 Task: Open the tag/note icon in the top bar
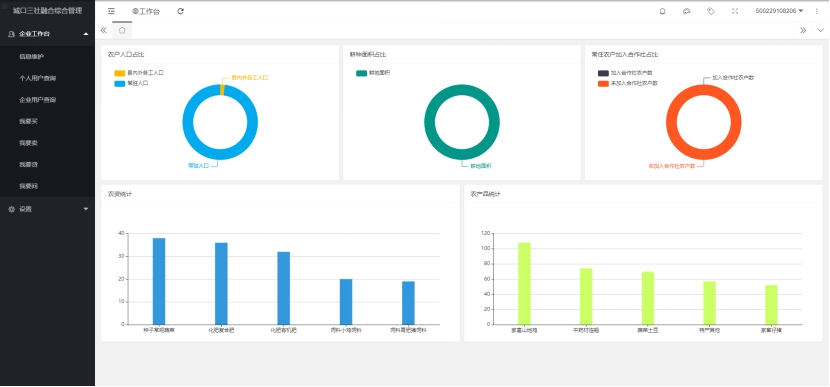pos(711,11)
